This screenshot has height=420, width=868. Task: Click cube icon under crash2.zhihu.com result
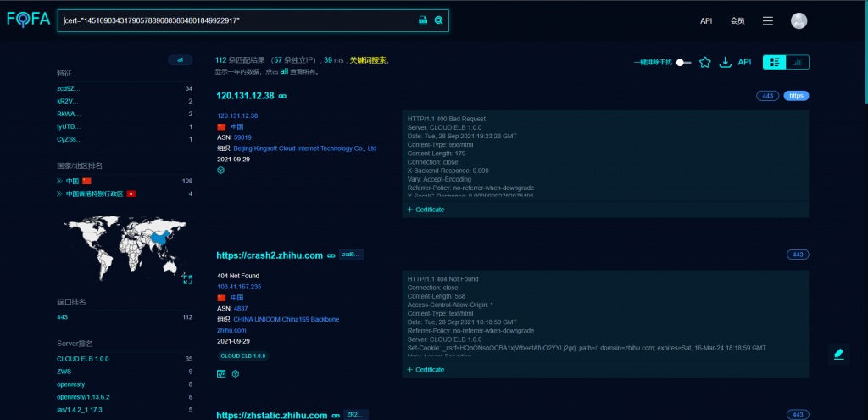click(x=236, y=374)
